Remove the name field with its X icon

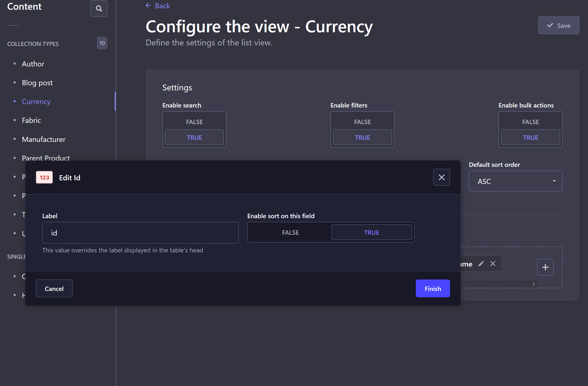tap(493, 264)
